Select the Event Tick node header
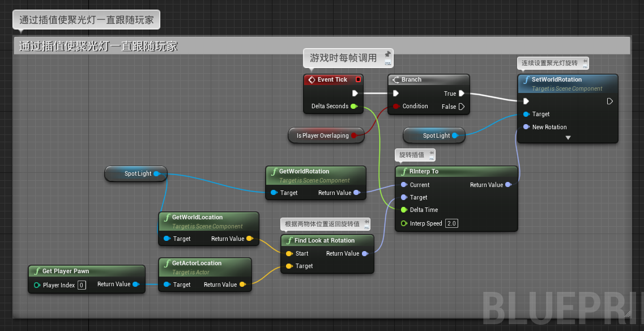This screenshot has width=644, height=331. 334,79
